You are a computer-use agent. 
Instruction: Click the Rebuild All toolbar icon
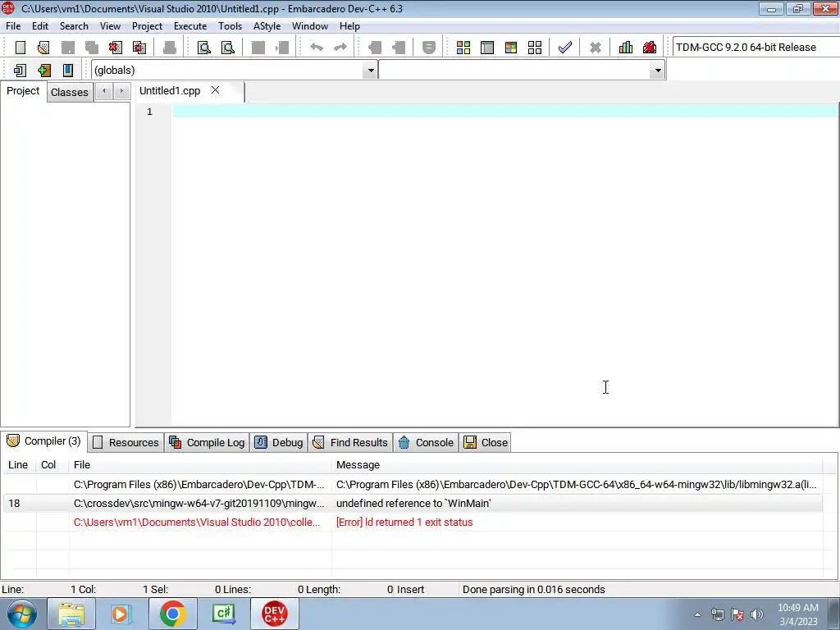click(x=535, y=47)
